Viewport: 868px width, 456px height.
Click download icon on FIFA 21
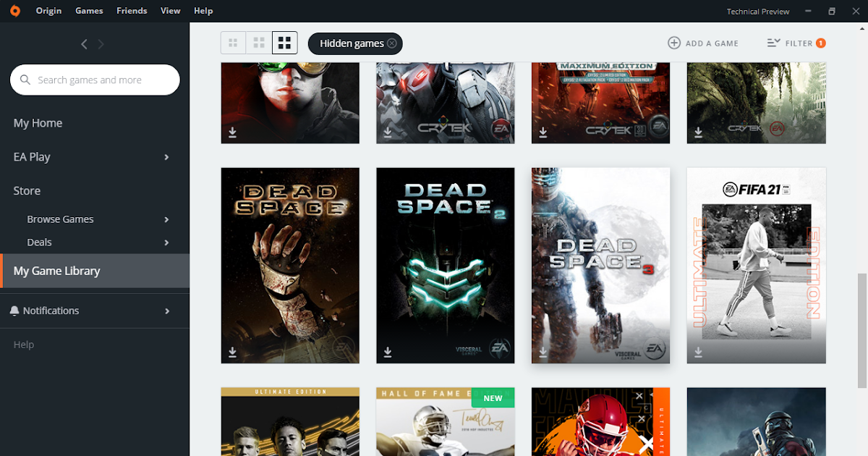click(698, 352)
